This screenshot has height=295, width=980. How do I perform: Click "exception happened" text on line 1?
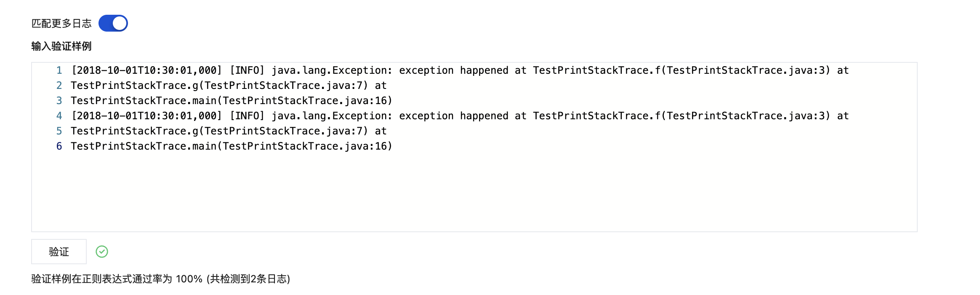(x=454, y=70)
